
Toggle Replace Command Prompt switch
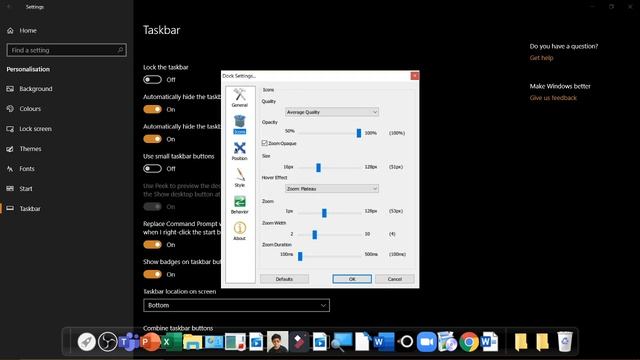pyautogui.click(x=152, y=244)
